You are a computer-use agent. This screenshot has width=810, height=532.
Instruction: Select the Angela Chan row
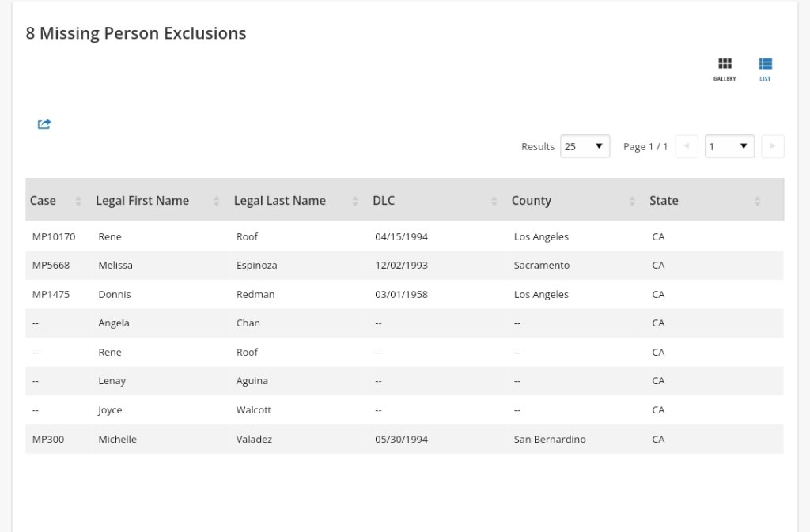pyautogui.click(x=114, y=323)
